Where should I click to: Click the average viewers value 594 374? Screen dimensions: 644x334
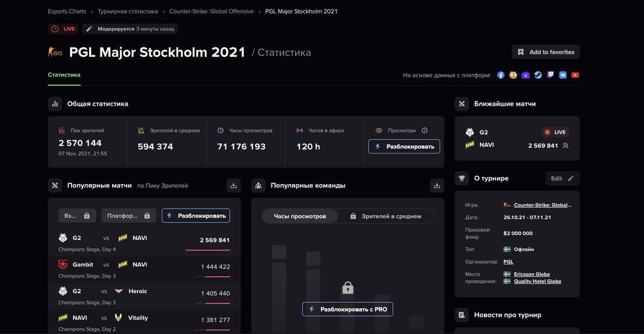point(155,147)
